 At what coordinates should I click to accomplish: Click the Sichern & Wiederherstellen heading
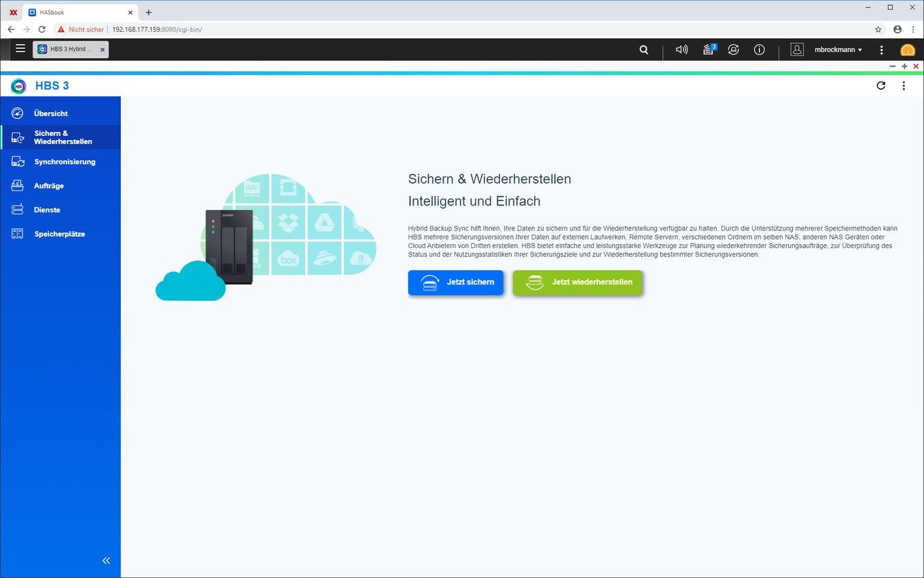click(489, 179)
